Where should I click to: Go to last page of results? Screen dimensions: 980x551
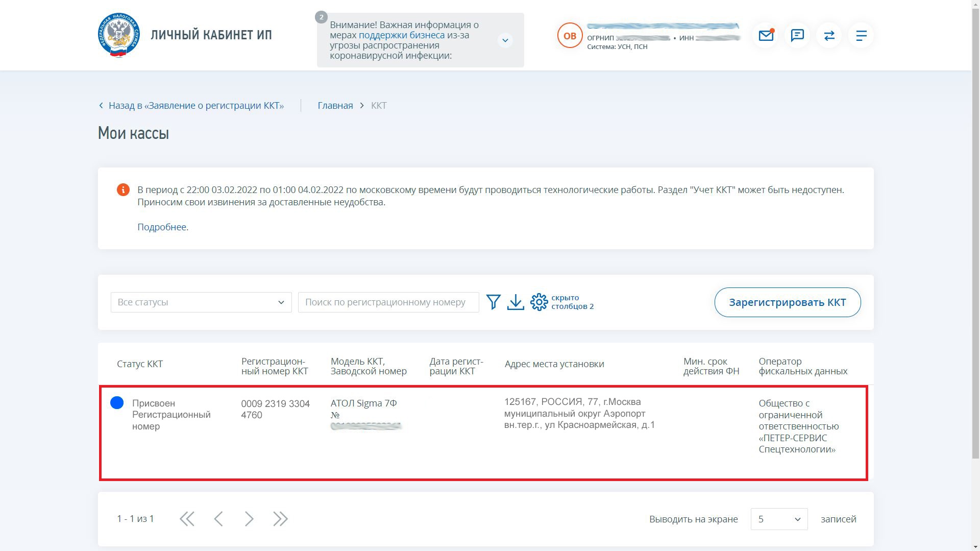pos(280,519)
